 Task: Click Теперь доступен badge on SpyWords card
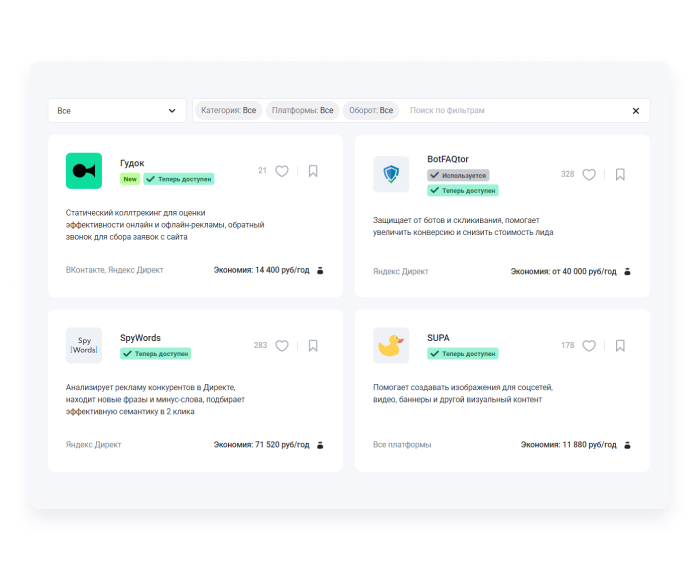pyautogui.click(x=156, y=354)
